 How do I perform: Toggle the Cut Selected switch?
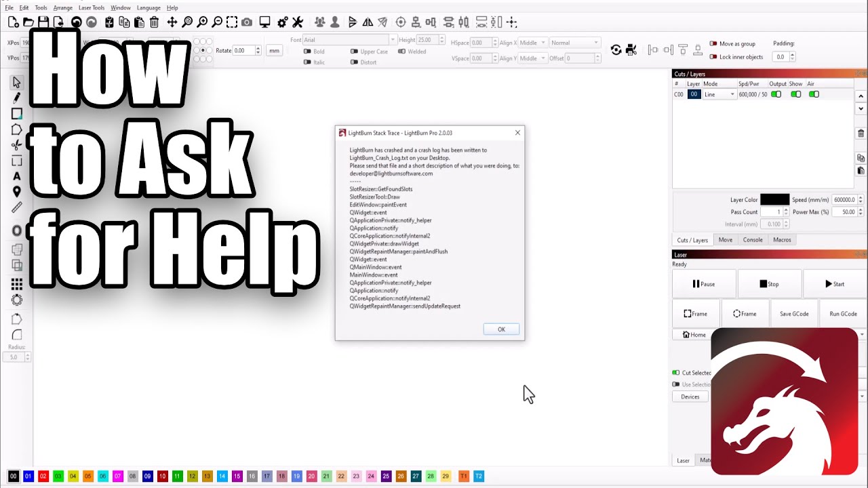point(675,373)
